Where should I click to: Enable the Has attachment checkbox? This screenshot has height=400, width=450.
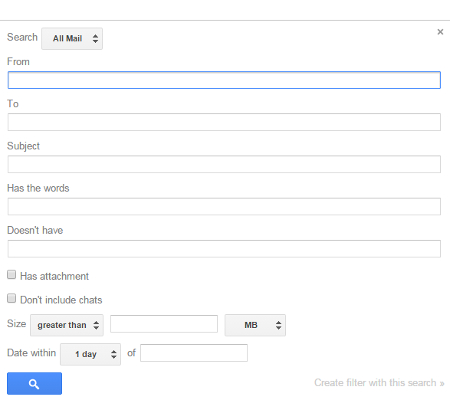[x=12, y=275]
